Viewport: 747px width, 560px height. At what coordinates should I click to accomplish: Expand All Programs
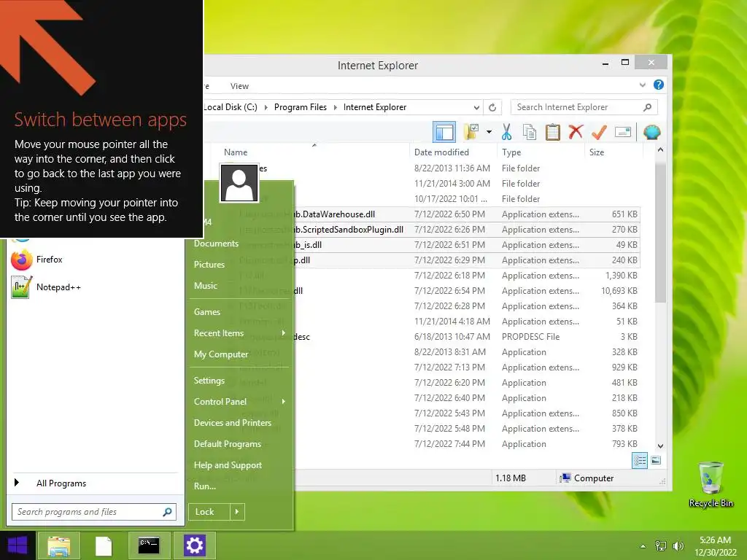[61, 483]
